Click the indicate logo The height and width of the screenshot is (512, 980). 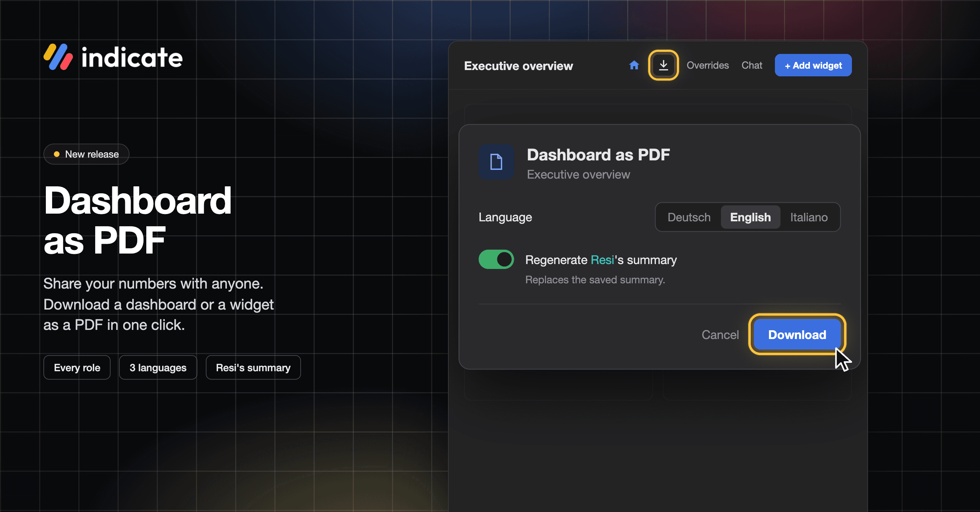tap(113, 57)
